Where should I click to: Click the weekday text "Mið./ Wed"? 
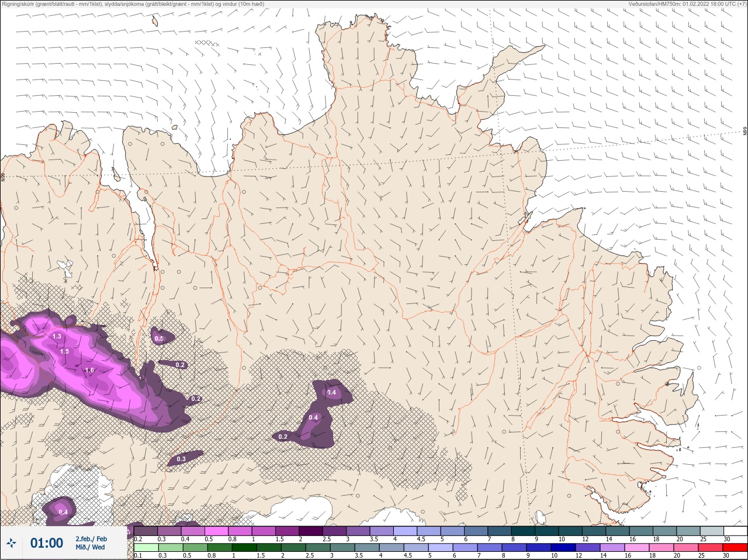tap(91, 547)
